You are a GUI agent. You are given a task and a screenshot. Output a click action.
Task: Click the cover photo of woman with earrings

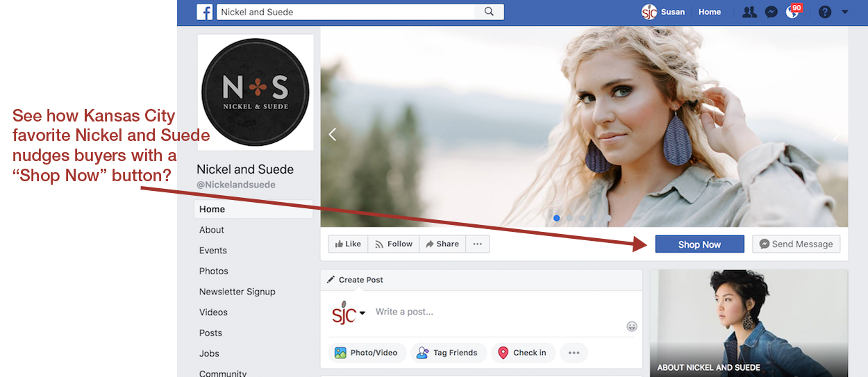pos(584,126)
